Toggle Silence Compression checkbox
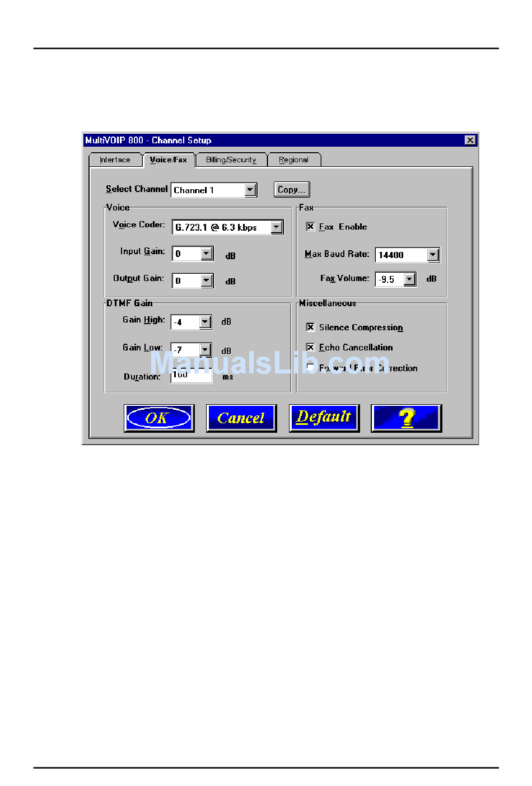Image resolution: width=532 pixels, height=786 pixels. (x=310, y=327)
